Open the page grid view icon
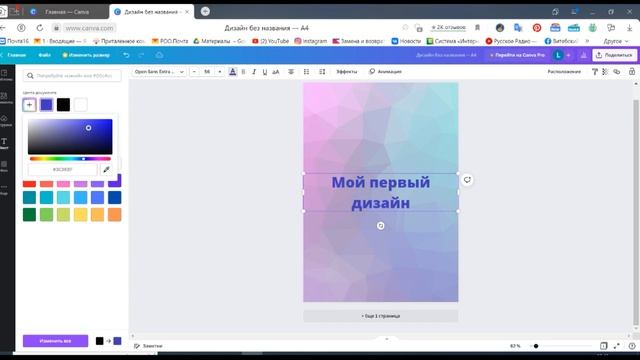 pyautogui.click(x=604, y=346)
